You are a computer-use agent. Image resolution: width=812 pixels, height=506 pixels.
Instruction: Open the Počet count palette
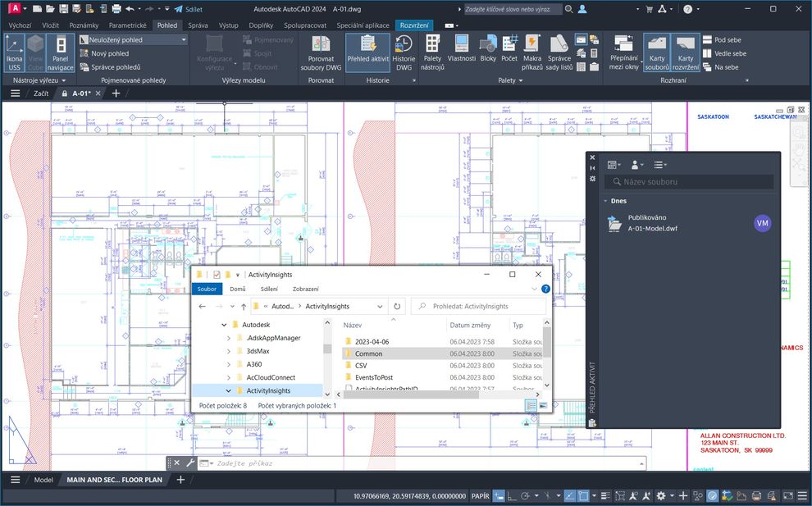[x=509, y=50]
